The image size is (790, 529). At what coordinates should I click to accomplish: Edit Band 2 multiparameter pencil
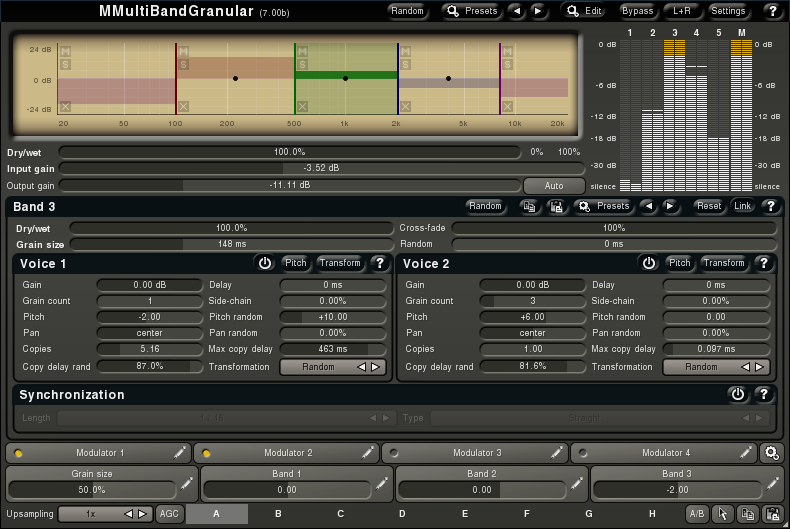click(x=576, y=484)
